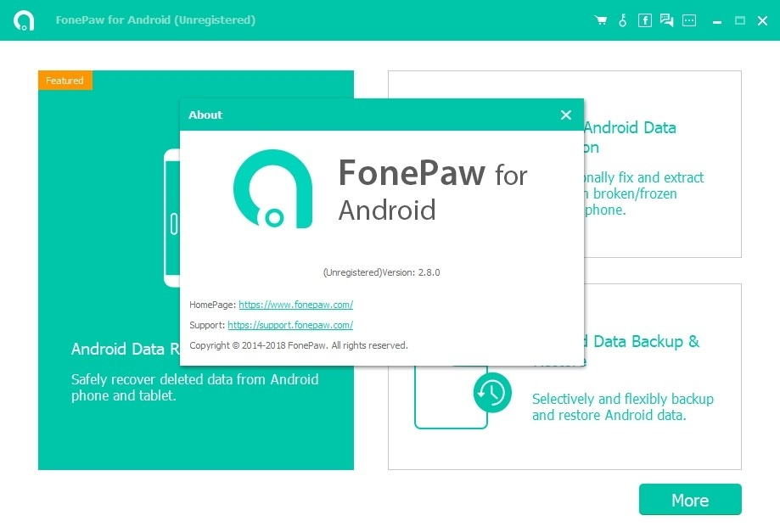Click the FonePaw for Android title bar text
780x532 pixels.
coord(155,20)
